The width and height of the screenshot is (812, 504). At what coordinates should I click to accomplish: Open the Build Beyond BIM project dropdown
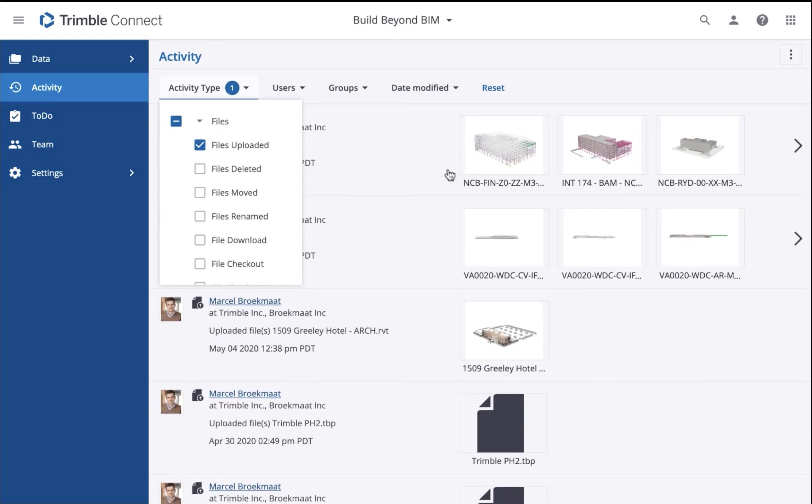coord(403,20)
